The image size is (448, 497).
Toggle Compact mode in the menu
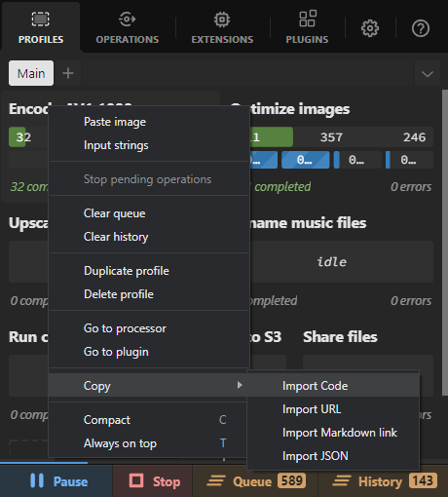[x=148, y=420]
